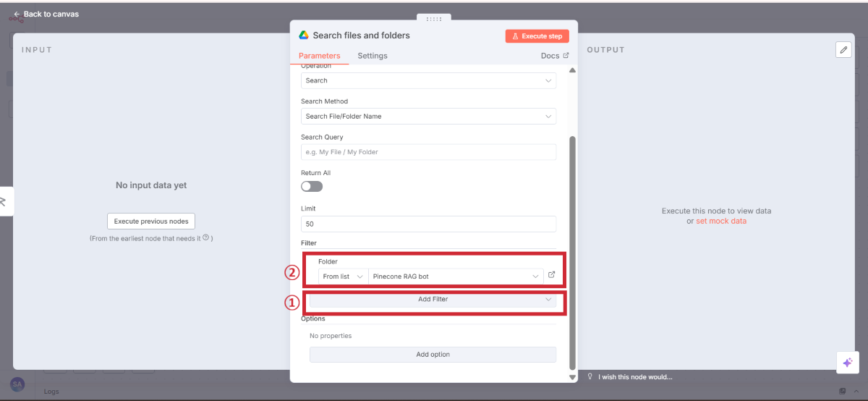Open the Search Method dropdown
The image size is (868, 401).
coord(428,116)
